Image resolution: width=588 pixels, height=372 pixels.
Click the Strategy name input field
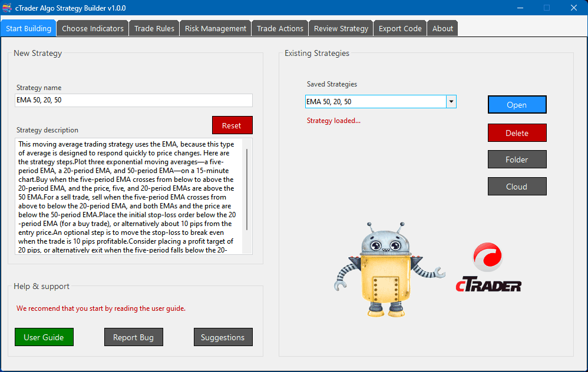pyautogui.click(x=134, y=101)
